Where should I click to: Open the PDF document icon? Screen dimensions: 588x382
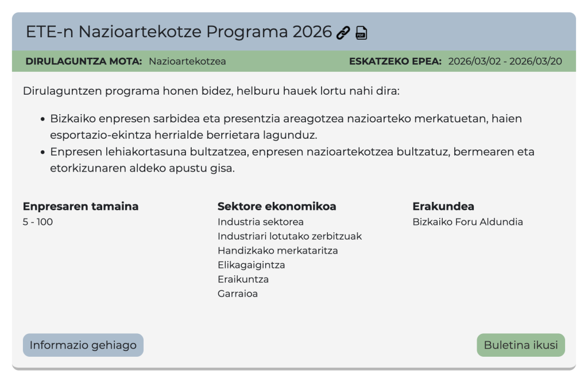point(361,33)
